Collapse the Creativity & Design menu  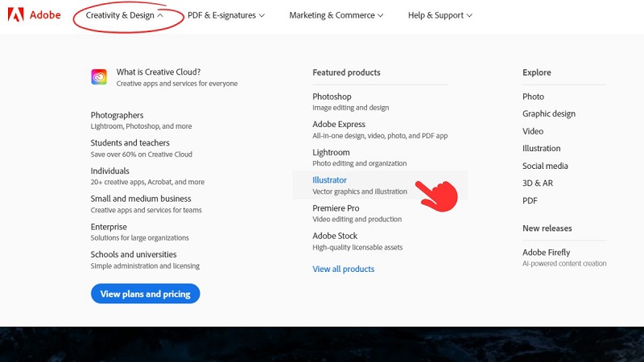click(x=125, y=15)
